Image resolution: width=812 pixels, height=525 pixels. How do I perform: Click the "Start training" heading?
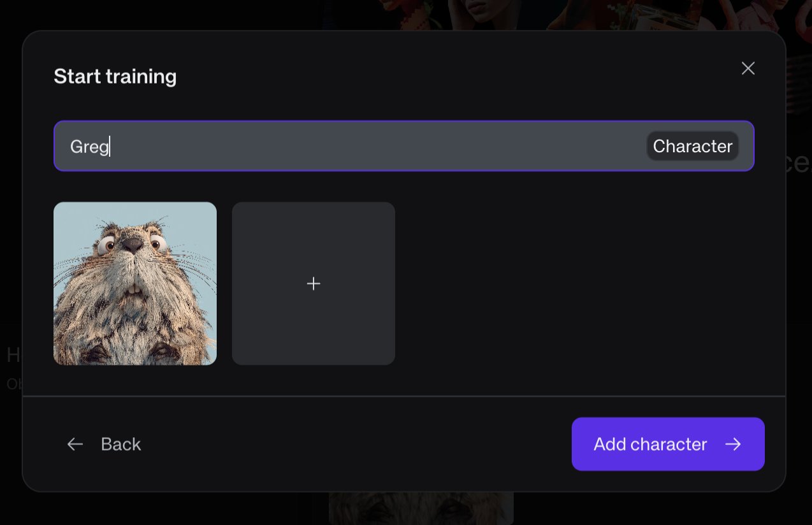click(115, 76)
